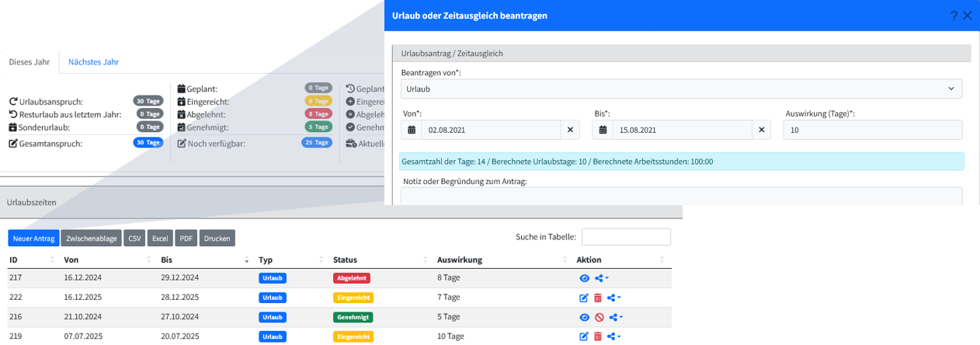This screenshot has height=345, width=980.
Task: Open the Beantragen von dropdown
Action: tap(681, 89)
